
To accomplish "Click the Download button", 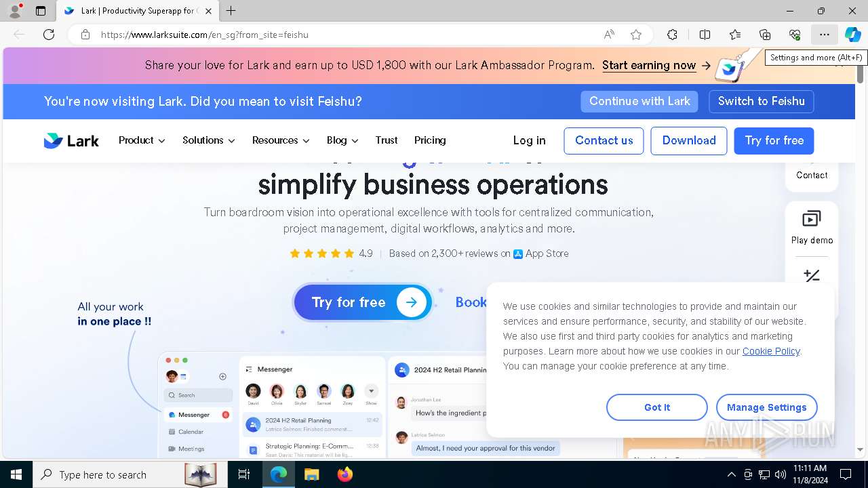I will point(689,140).
